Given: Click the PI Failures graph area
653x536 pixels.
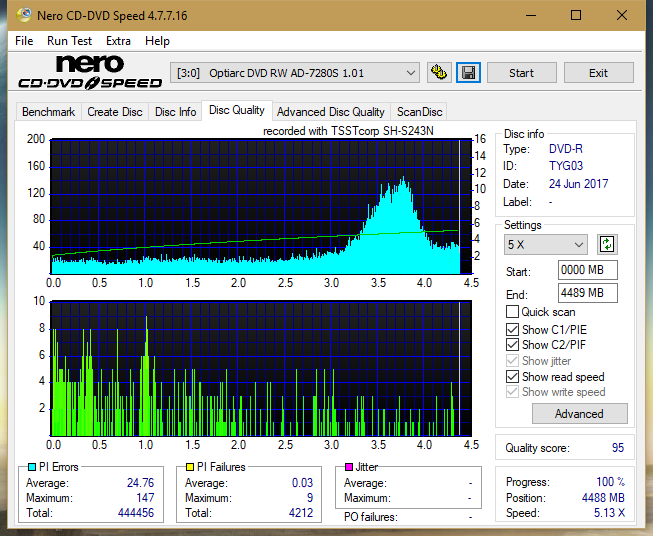Looking at the screenshot, I should click(261, 368).
